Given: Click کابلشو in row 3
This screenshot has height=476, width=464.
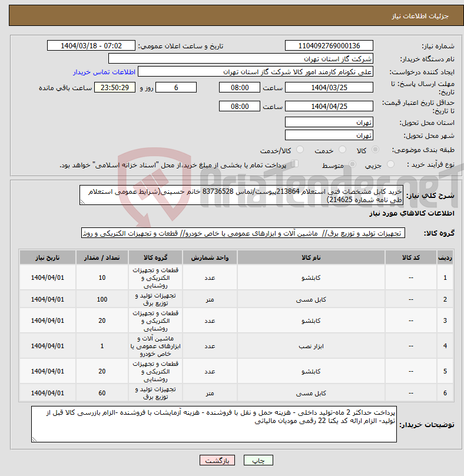Looking at the screenshot, I should pyautogui.click(x=311, y=321).
